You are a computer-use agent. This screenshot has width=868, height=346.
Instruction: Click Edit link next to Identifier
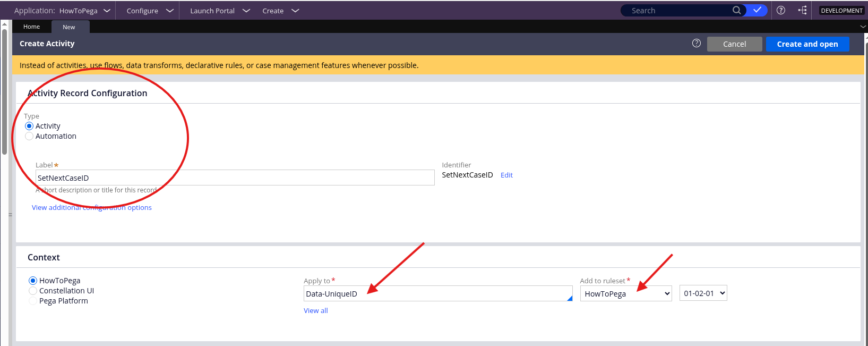506,175
